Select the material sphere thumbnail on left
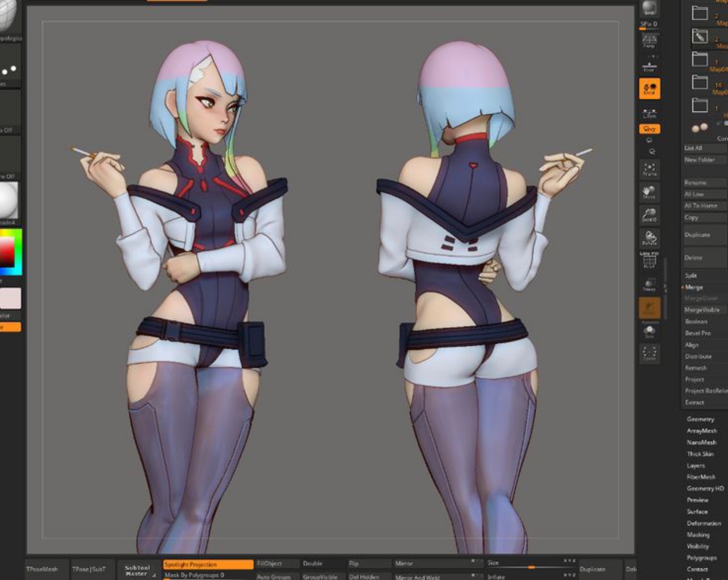 point(10,201)
